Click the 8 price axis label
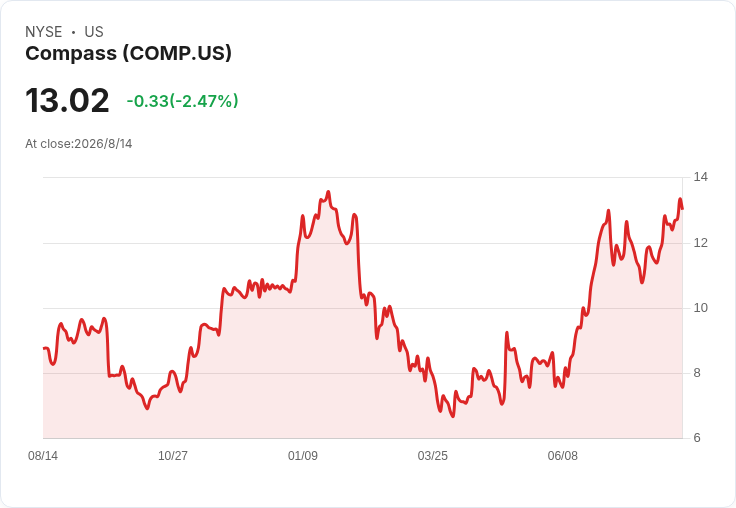The image size is (736, 508). [697, 373]
